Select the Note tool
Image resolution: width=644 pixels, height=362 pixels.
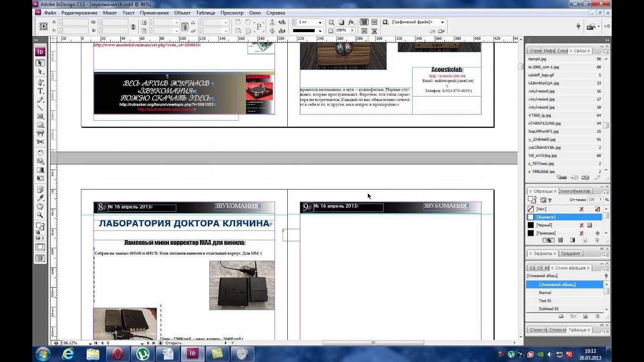40,190
